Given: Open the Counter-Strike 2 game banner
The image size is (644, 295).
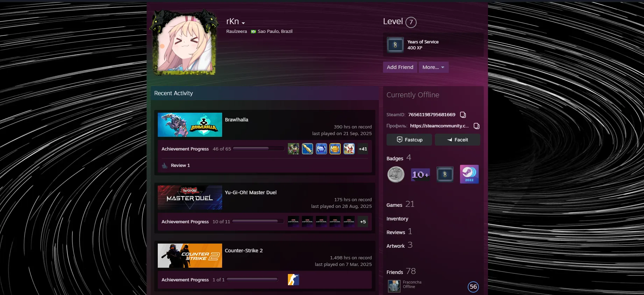Looking at the screenshot, I should pos(190,255).
